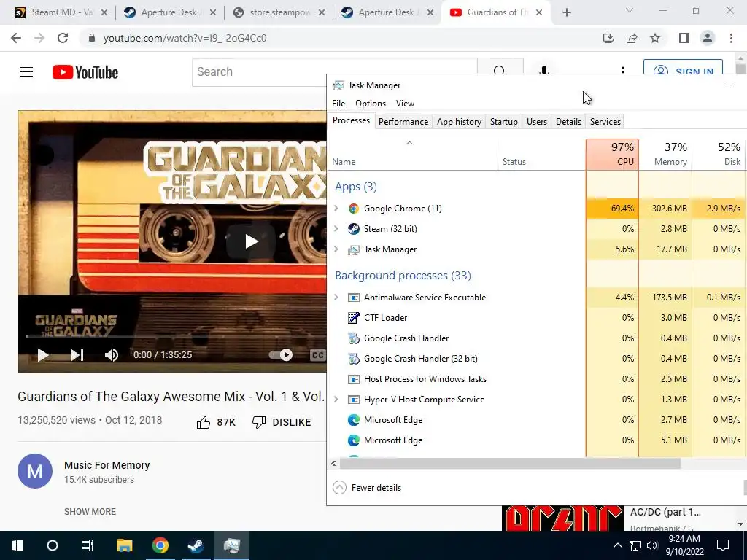Toggle the video autoplay switch
Viewport: 747px width, 560px height.
[x=281, y=355]
